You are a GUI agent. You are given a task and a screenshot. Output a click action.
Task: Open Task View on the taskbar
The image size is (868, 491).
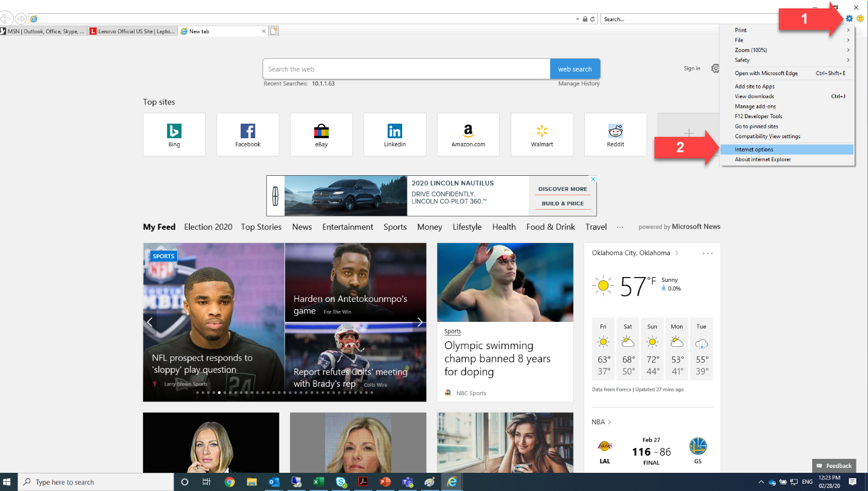tap(207, 482)
